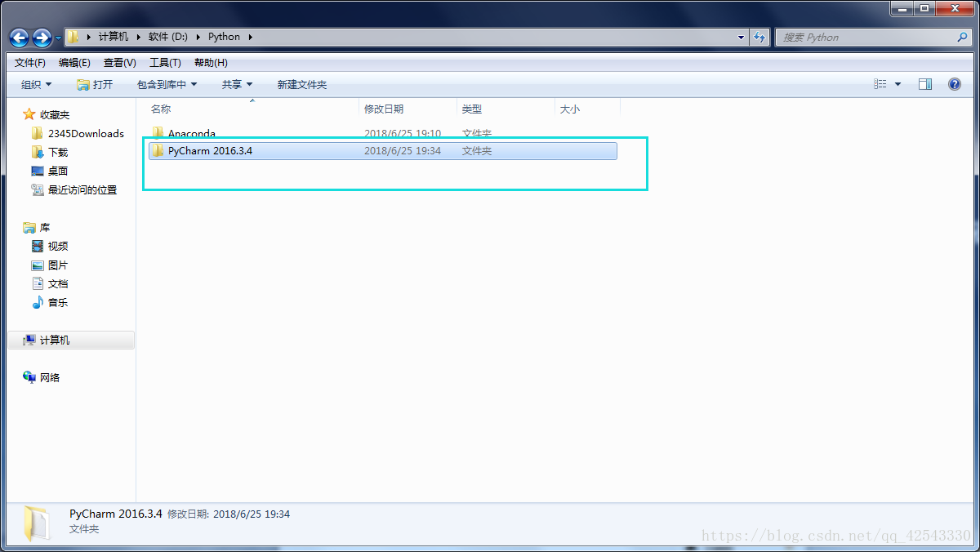980x552 pixels.
Task: Click the 收藏夹 star icon
Action: point(29,114)
